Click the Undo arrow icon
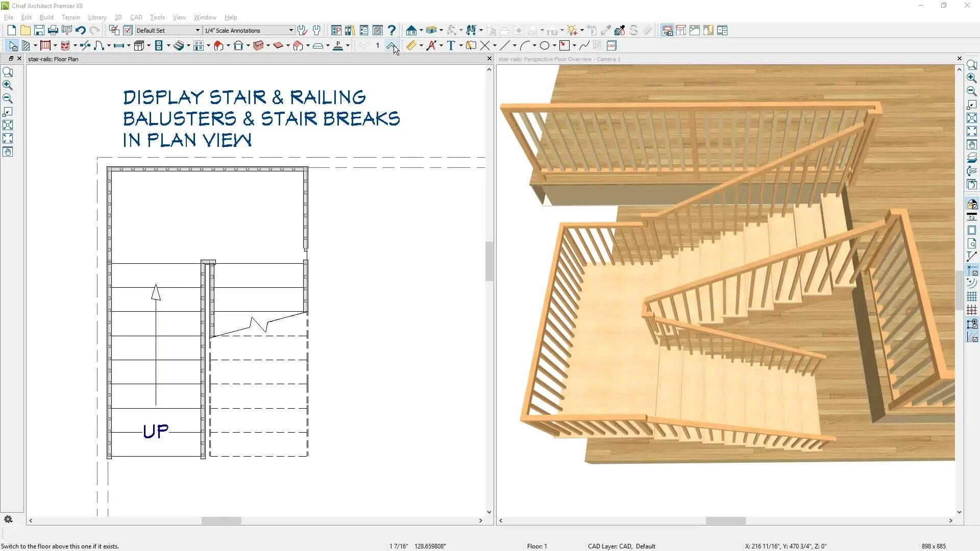Screen dimensions: 980x551 click(x=81, y=31)
